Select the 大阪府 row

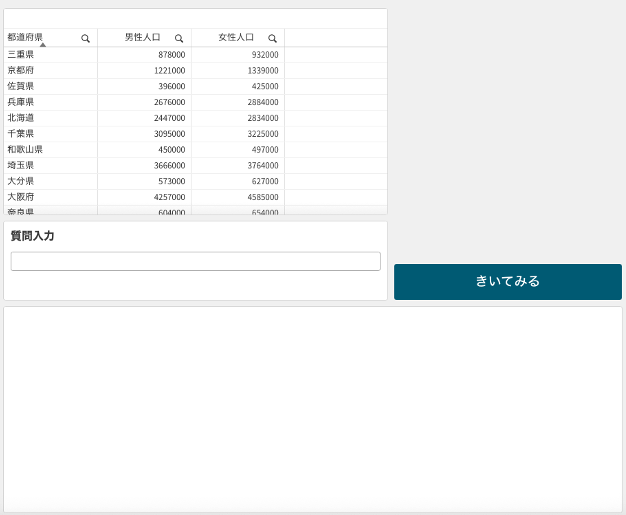coord(21,197)
